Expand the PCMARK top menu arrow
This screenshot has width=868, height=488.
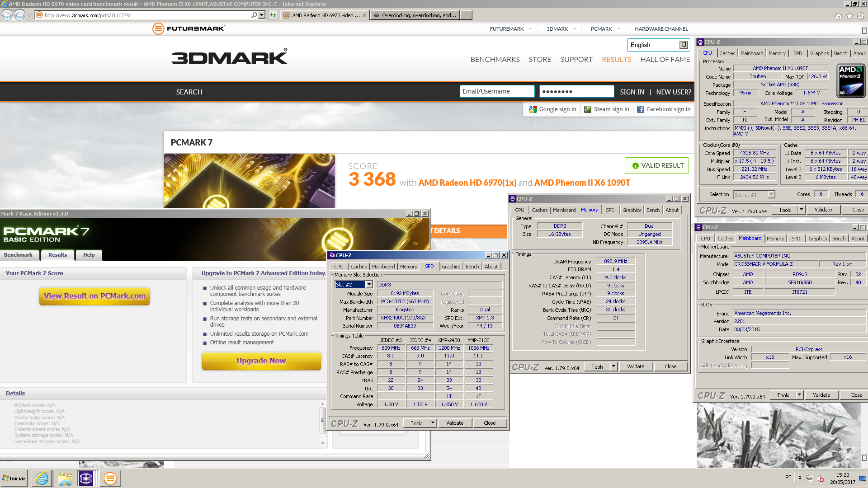pyautogui.click(x=618, y=29)
